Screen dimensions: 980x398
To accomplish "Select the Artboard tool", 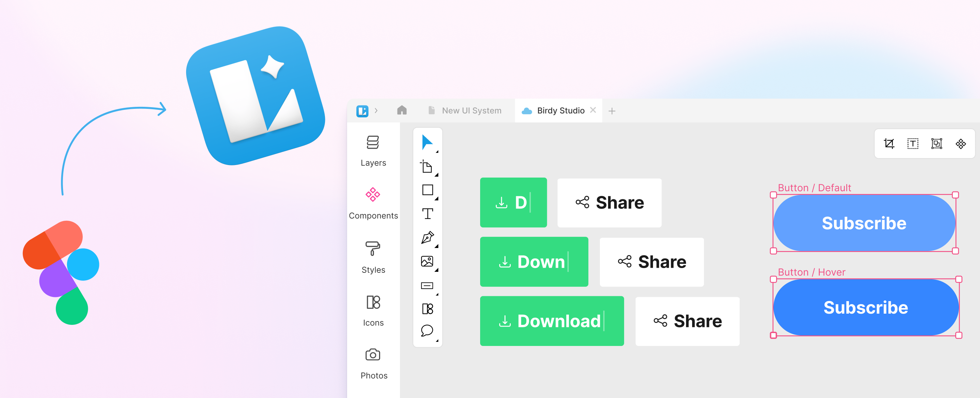I will 427,167.
